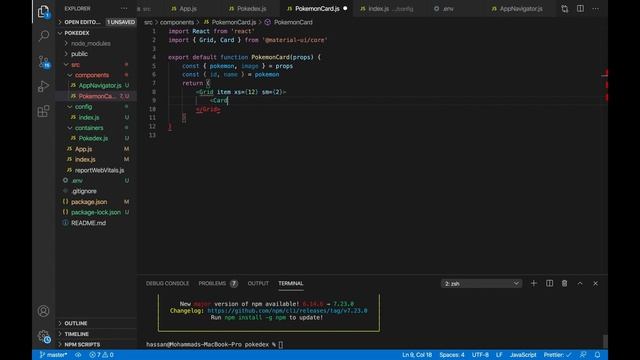This screenshot has height=360, width=640.
Task: Click open changes compare icon in editor toolbar
Action: [564, 9]
